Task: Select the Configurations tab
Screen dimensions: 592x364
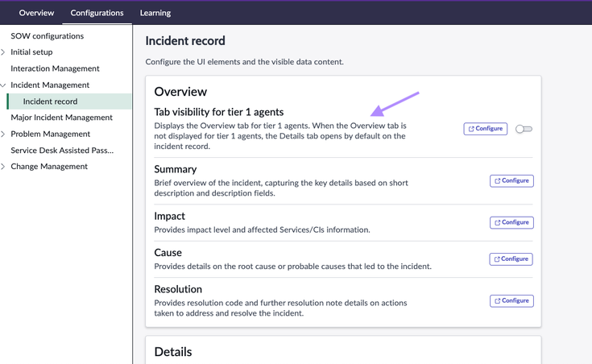Action: [97, 13]
